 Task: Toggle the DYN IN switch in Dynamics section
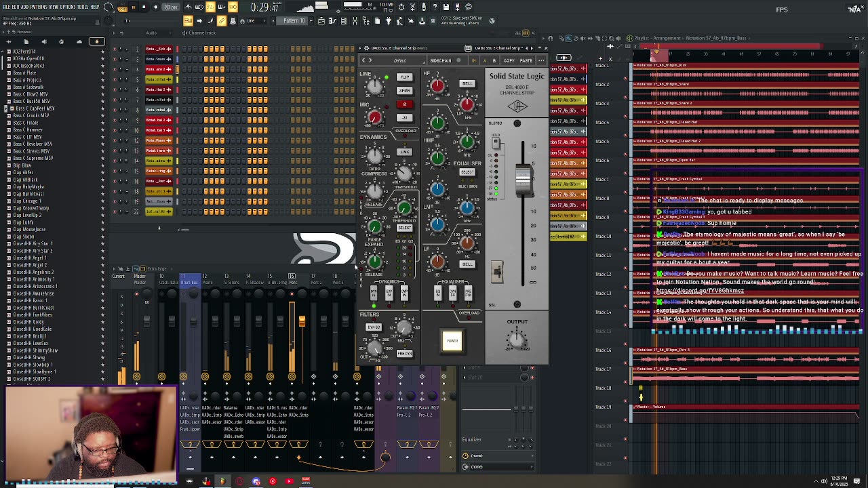[374, 294]
